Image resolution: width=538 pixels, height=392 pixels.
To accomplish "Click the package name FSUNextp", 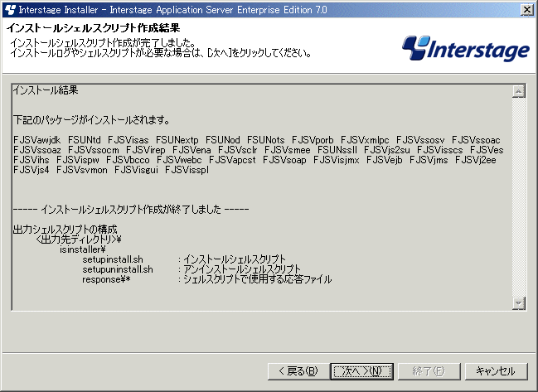I will tap(177, 140).
